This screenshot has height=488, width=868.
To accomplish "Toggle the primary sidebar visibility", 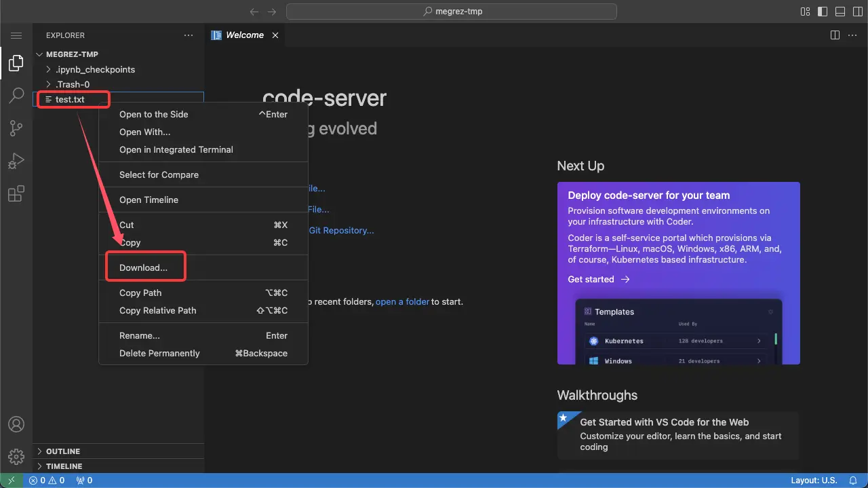I will (x=821, y=11).
